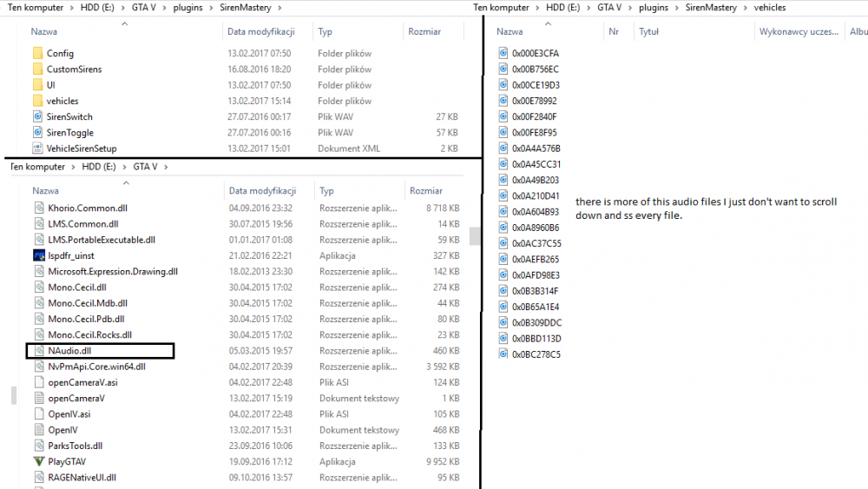
Task: Expand chevron after SirenMastery in top-left path
Action: click(279, 8)
